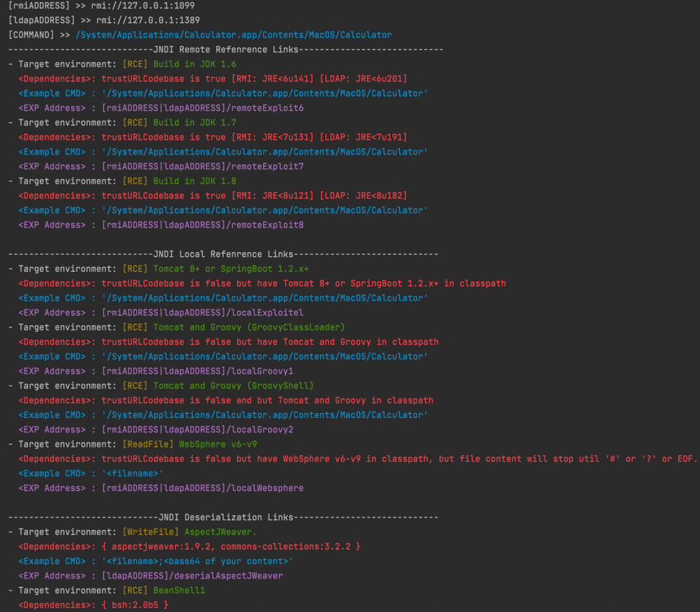Select the remoteExploit8 EXP address

click(161, 225)
